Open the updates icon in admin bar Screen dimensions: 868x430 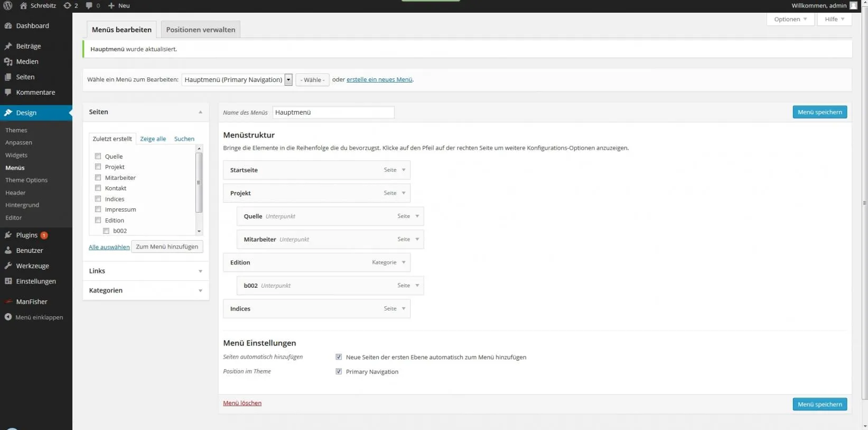(x=67, y=5)
